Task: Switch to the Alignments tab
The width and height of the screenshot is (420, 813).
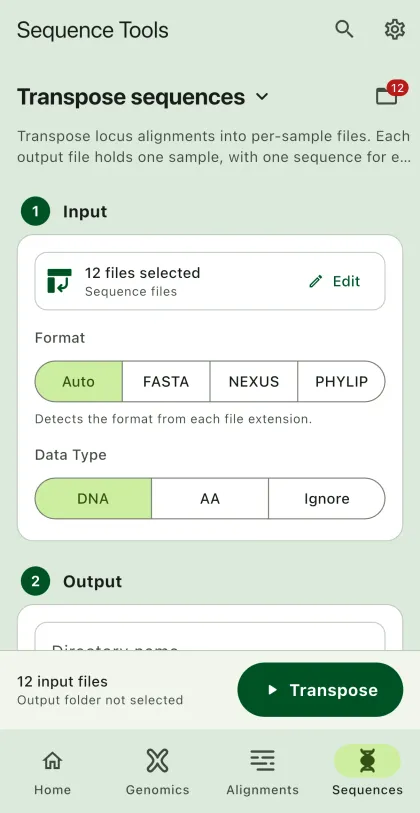Action: point(262,771)
